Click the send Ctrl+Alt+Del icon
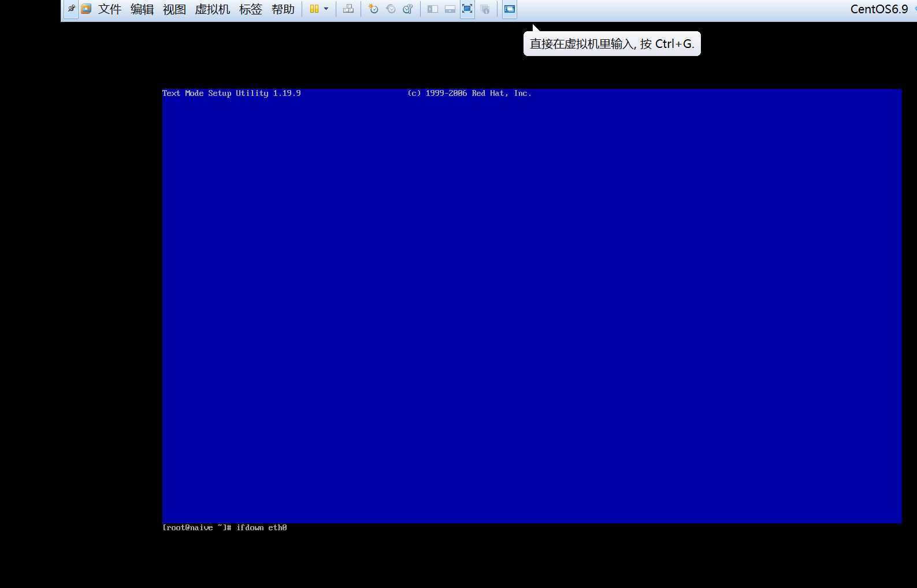 tap(348, 9)
